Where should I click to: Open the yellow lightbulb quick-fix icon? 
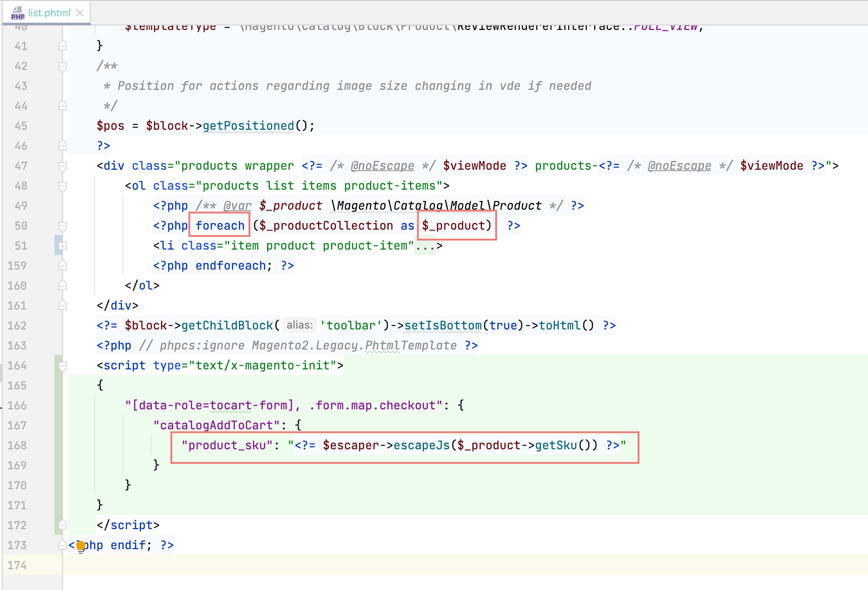[x=81, y=546]
